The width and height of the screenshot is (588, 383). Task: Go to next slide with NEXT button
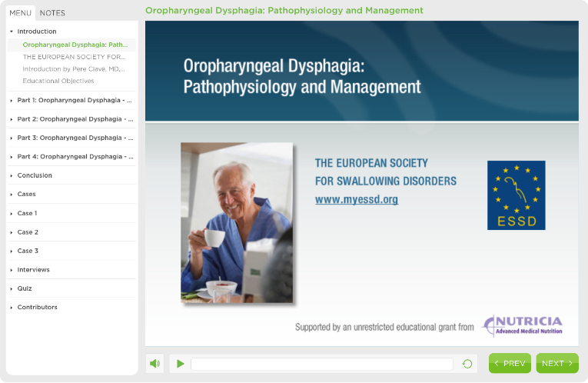(557, 363)
